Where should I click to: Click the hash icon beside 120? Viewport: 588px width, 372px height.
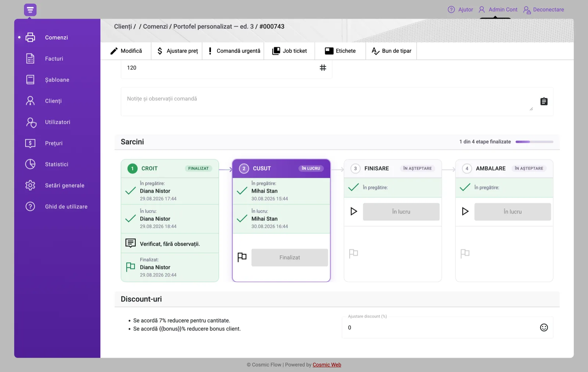coord(323,68)
